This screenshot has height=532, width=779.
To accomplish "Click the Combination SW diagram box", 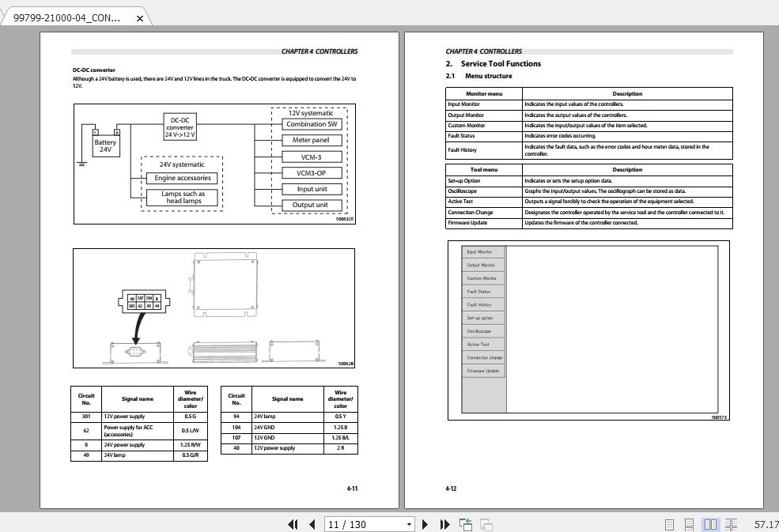I will coord(312,124).
